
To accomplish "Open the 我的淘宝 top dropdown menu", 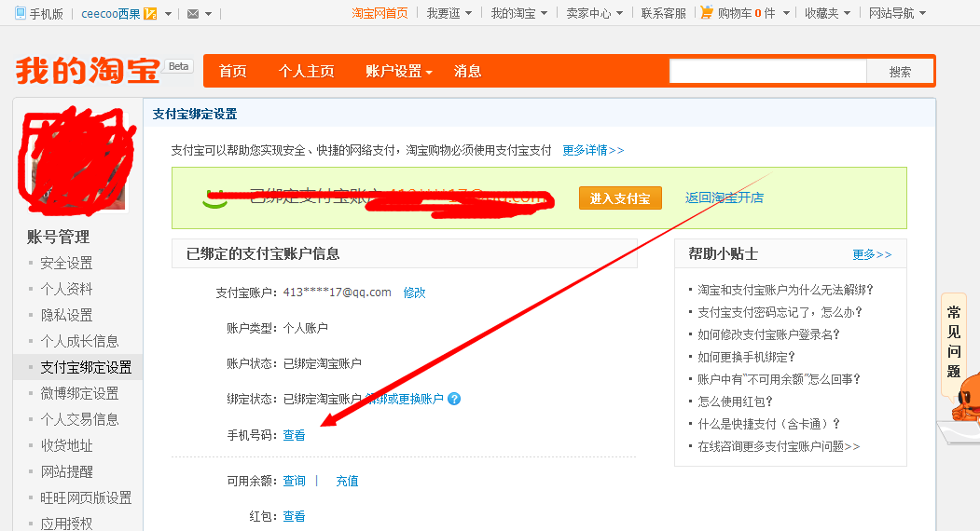I will coord(518,13).
